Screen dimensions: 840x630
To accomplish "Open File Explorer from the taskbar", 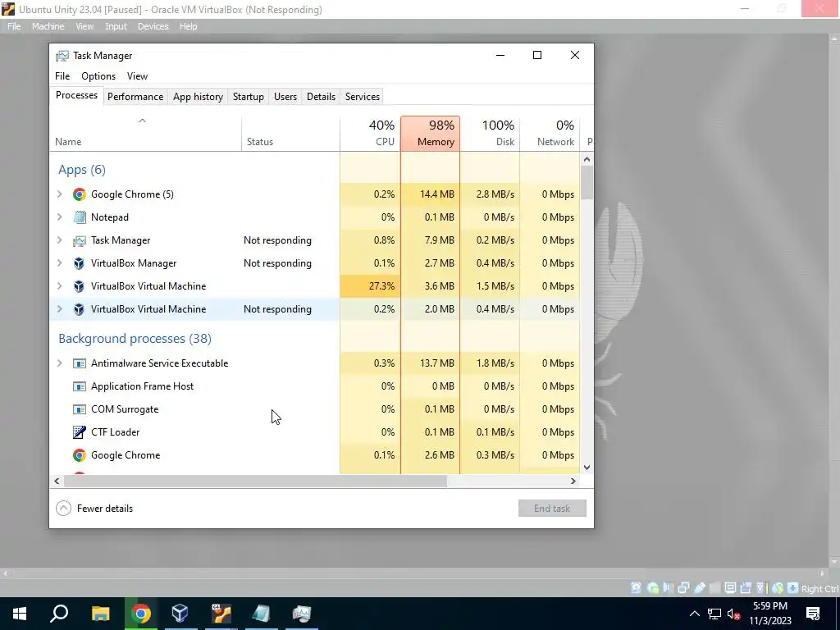I will point(100,614).
